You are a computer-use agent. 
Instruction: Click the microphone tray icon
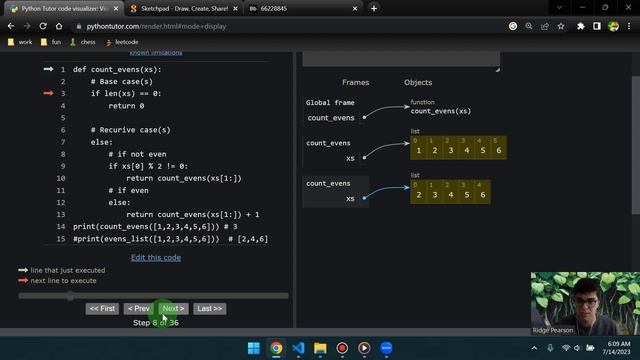(550, 348)
